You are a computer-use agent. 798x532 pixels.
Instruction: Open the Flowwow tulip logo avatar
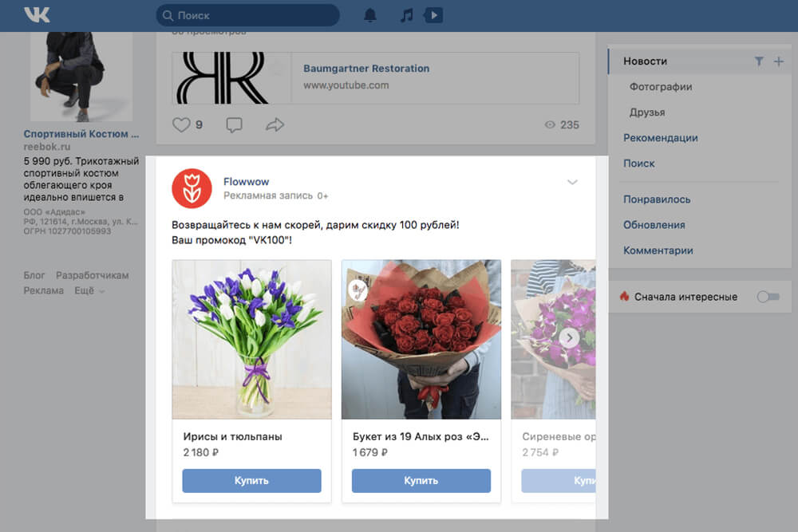(x=192, y=188)
